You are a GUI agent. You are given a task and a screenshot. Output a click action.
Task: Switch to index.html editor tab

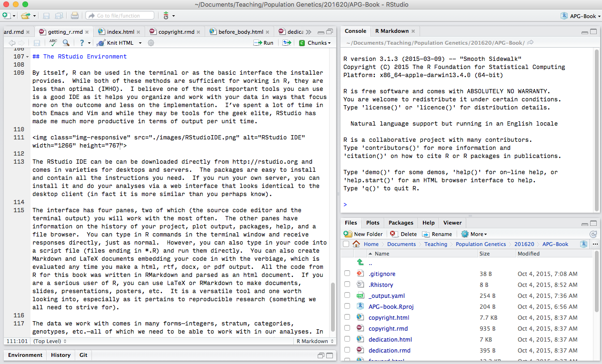click(x=120, y=32)
